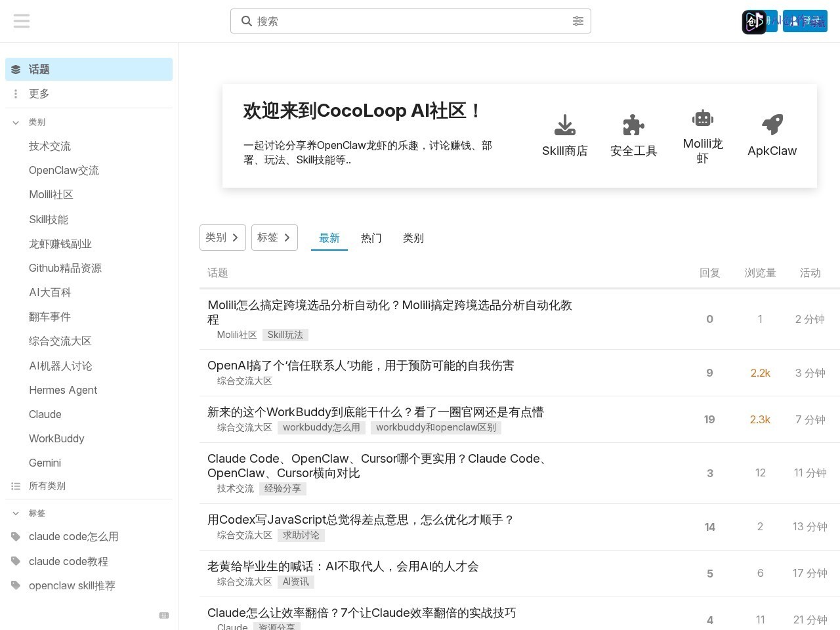The width and height of the screenshot is (840, 630).
Task: Switch to the 最新 tab
Action: click(329, 238)
